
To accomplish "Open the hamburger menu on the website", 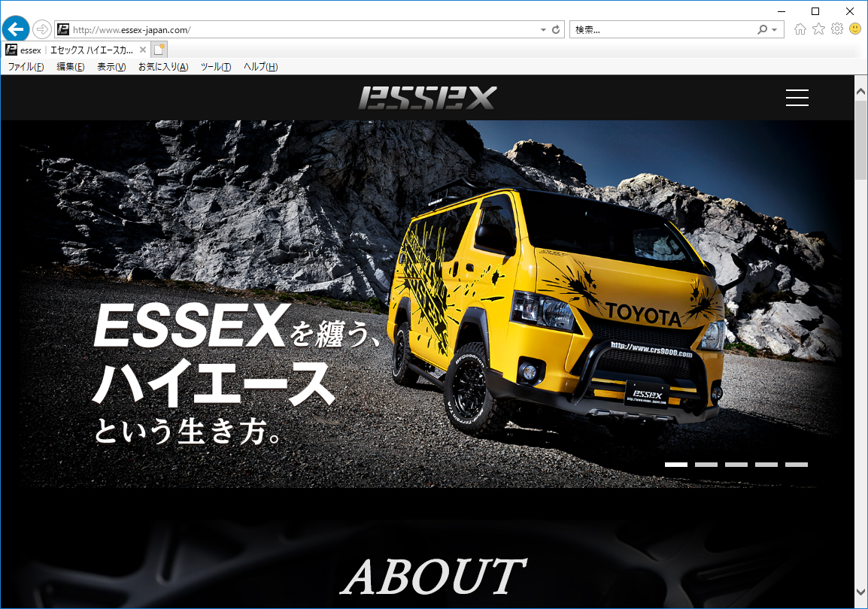I will pos(797,97).
